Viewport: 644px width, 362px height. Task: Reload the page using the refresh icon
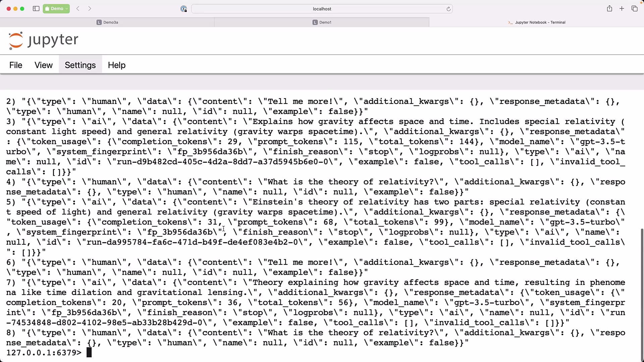point(448,9)
